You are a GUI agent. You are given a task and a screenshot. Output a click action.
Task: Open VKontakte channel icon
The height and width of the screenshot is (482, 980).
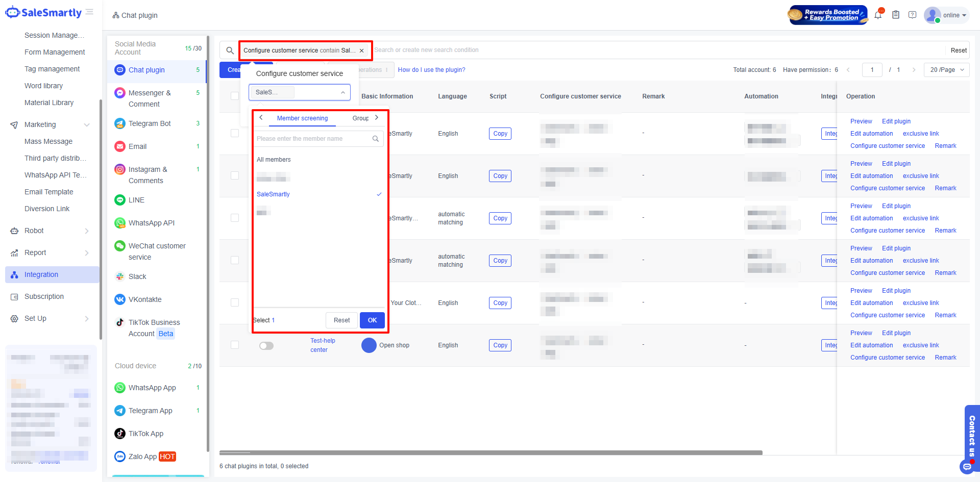pos(120,299)
